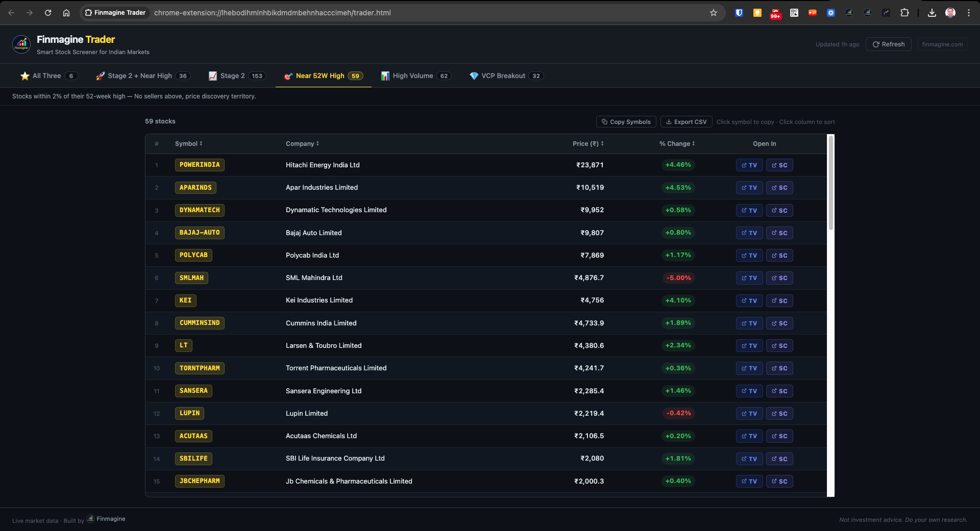This screenshot has width=980, height=531.
Task: Sort table by % Change column
Action: coord(677,144)
